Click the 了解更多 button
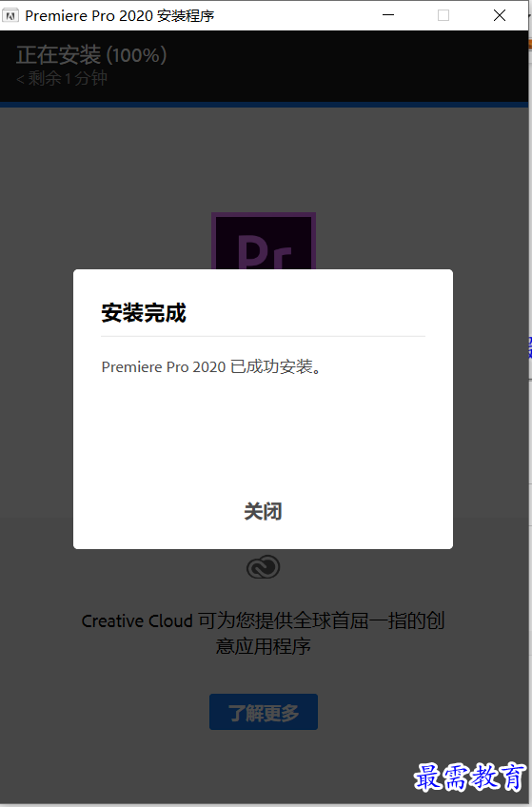Screen dimensions: 532x807 pyautogui.click(x=264, y=712)
